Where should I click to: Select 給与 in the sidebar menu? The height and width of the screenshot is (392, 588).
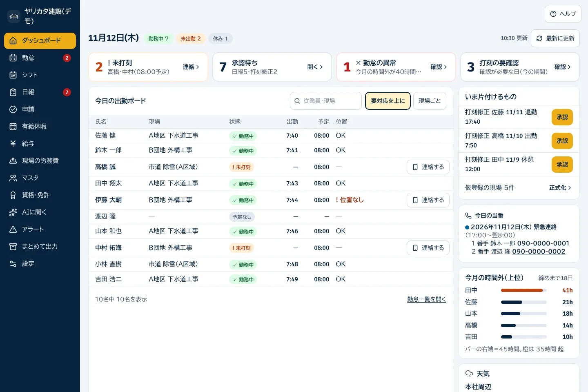click(x=40, y=144)
